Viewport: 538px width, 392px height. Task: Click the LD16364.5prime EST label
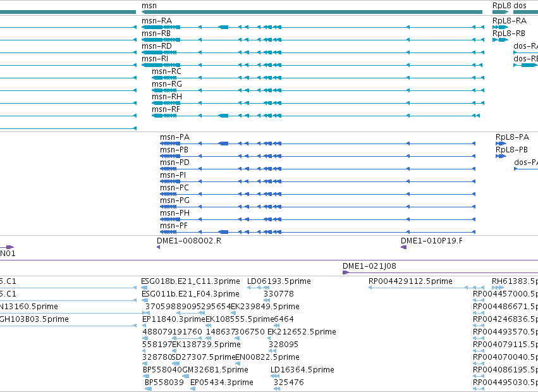(x=302, y=371)
